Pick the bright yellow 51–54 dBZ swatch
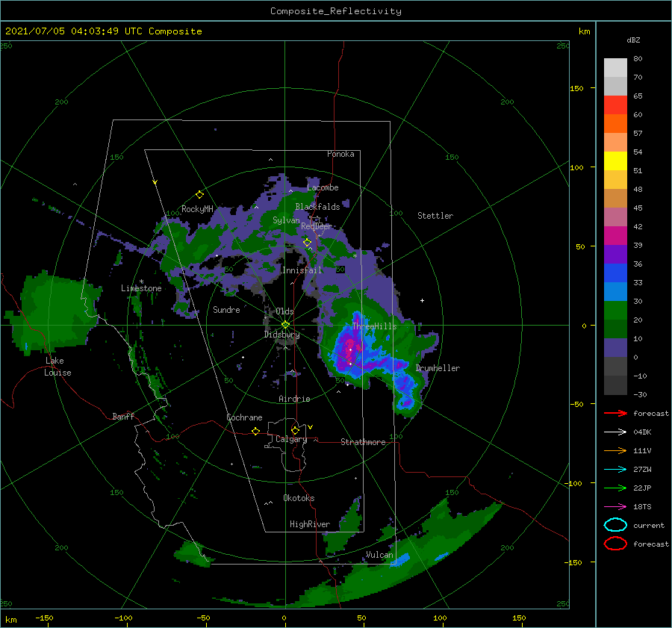This screenshot has width=672, height=628. [x=615, y=161]
